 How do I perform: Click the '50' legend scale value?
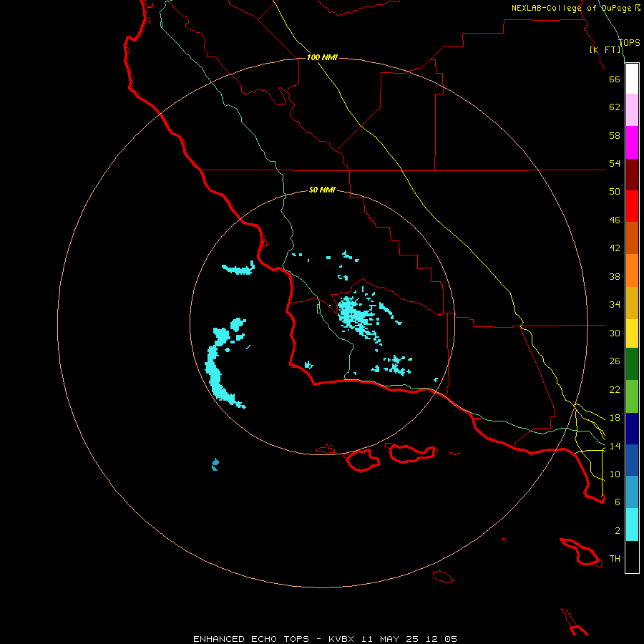[x=615, y=192]
